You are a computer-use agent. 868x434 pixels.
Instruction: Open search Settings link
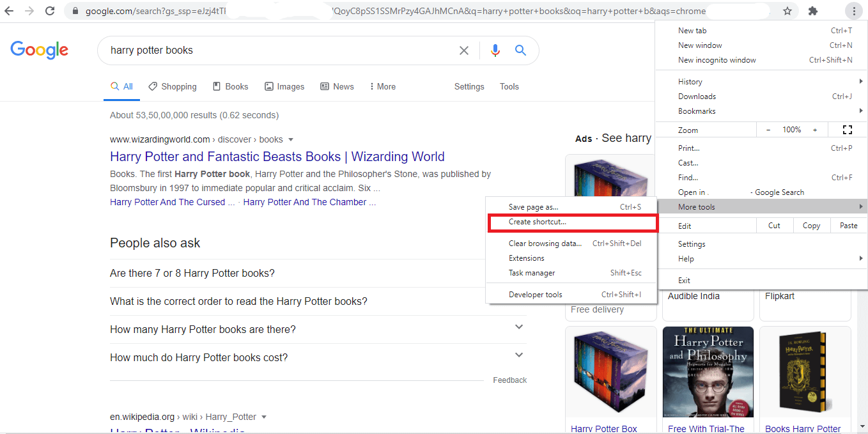tap(469, 87)
